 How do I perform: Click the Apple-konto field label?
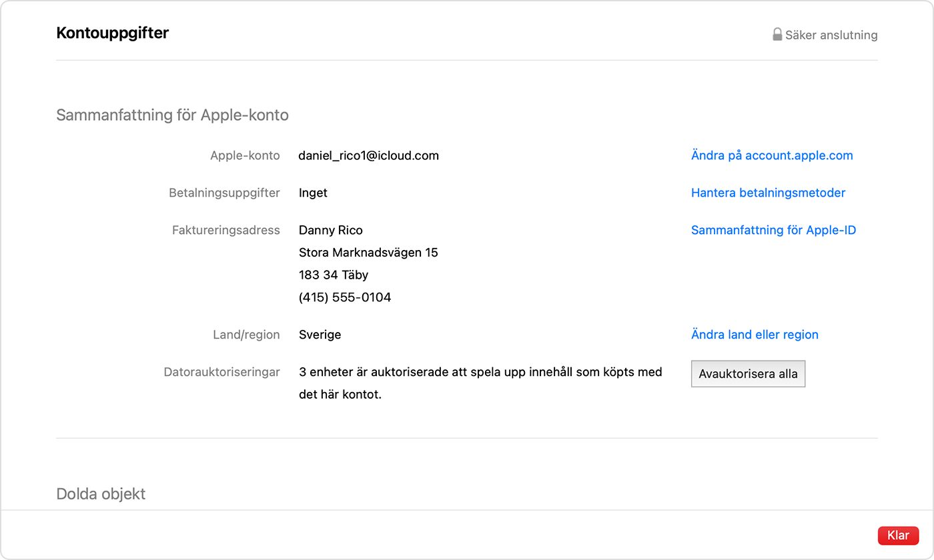pos(245,155)
